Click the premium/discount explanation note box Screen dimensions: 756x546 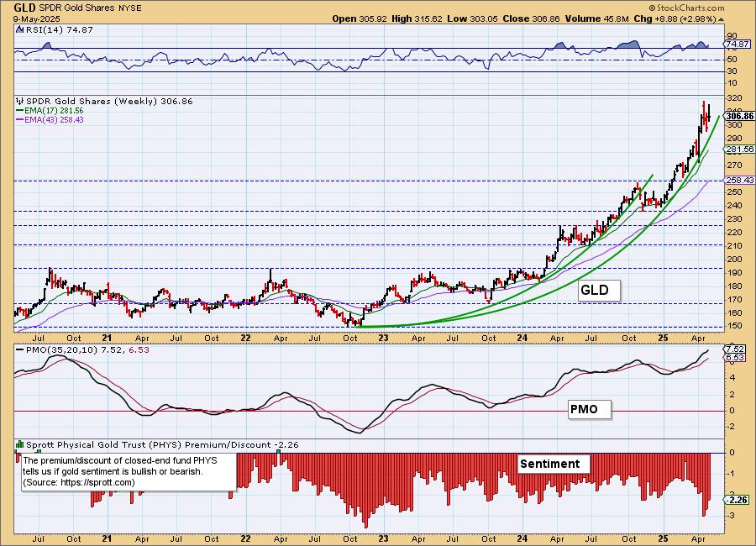click(129, 472)
